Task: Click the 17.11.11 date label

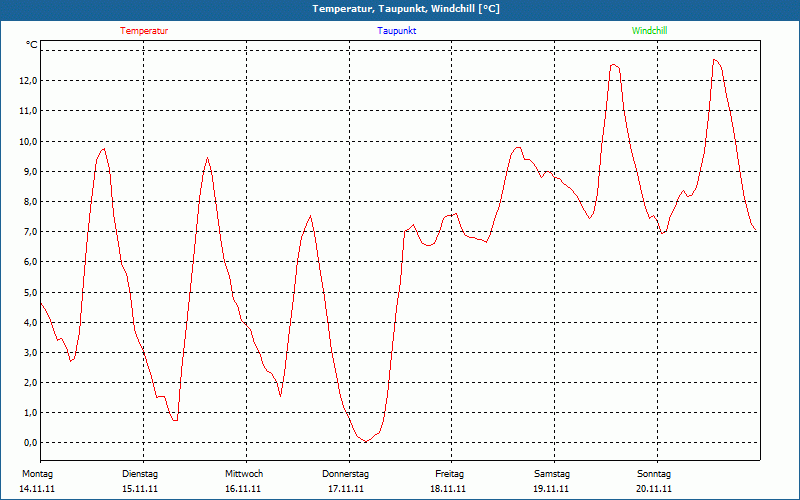Action: 346,489
